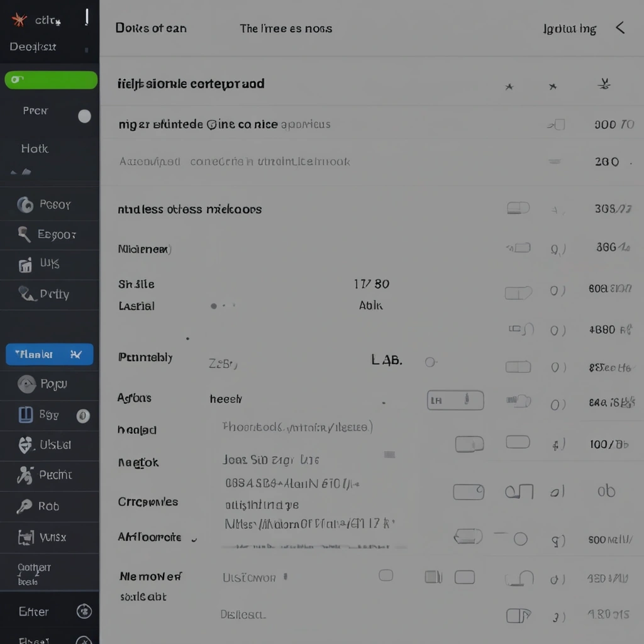Screen dimensions: 644x644
Task: Open the Bgg book icon in sidebar
Action: (25, 415)
